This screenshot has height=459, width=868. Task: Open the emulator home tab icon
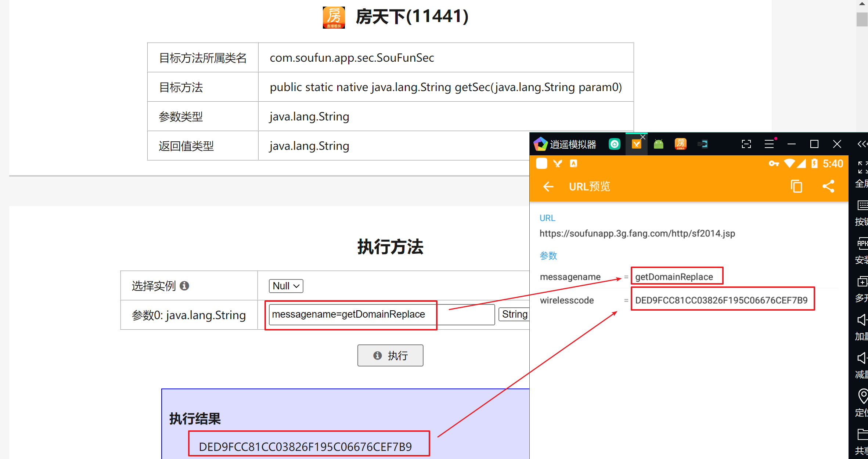click(x=615, y=144)
